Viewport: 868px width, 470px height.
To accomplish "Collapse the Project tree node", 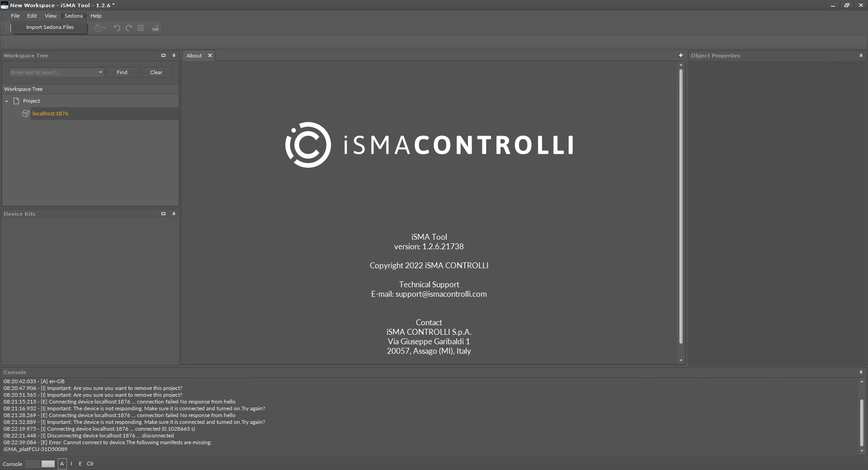I will (6, 100).
